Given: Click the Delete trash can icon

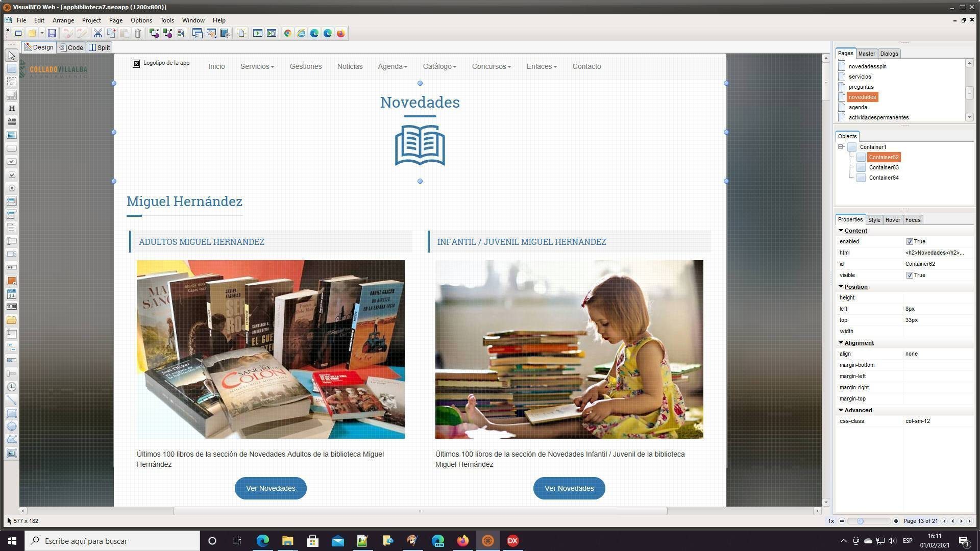Looking at the screenshot, I should click(x=138, y=33).
